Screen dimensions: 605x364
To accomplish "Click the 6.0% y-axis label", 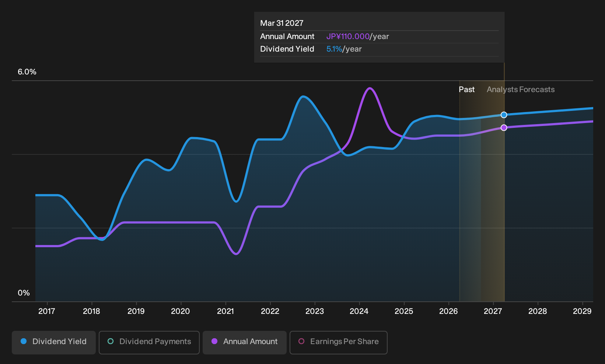I will pyautogui.click(x=27, y=72).
